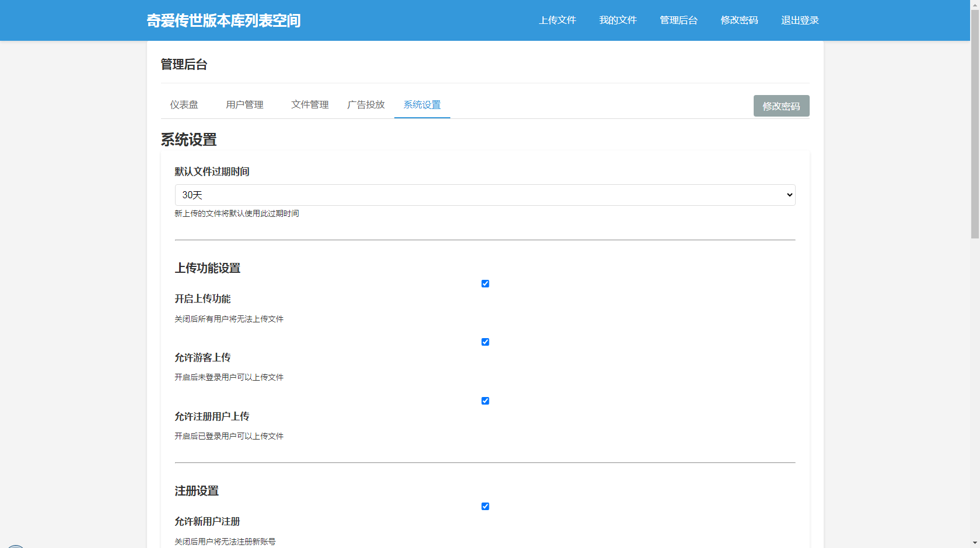
Task: Toggle the 允许注册用户上传 checkbox
Action: 485,401
